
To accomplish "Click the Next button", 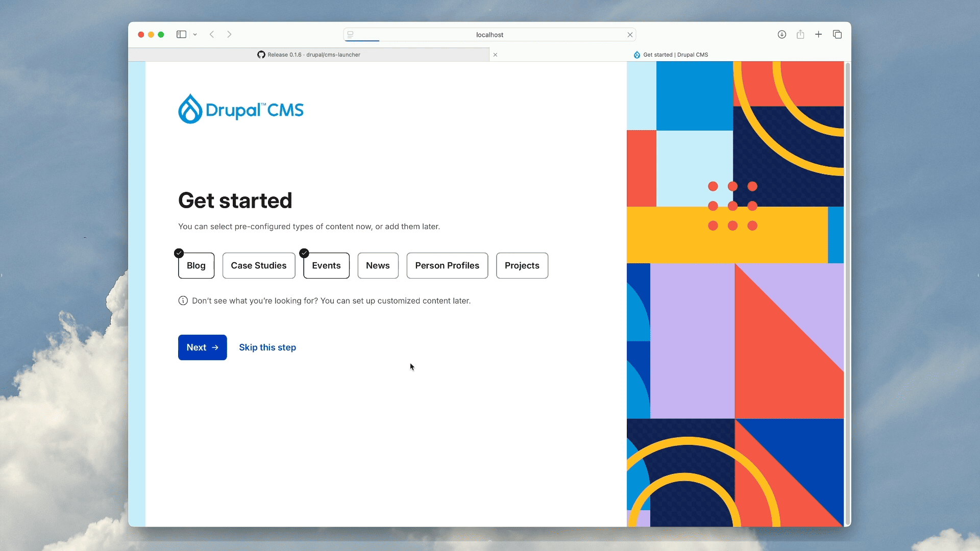I will [x=202, y=347].
